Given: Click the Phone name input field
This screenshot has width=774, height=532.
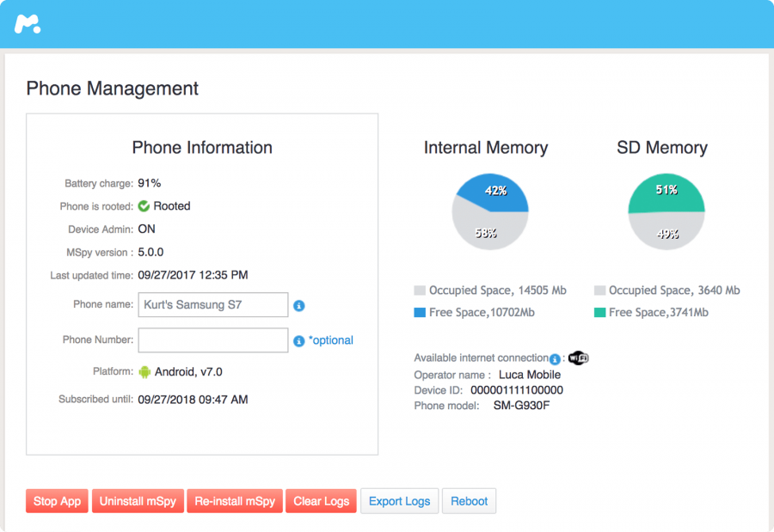Looking at the screenshot, I should [212, 305].
